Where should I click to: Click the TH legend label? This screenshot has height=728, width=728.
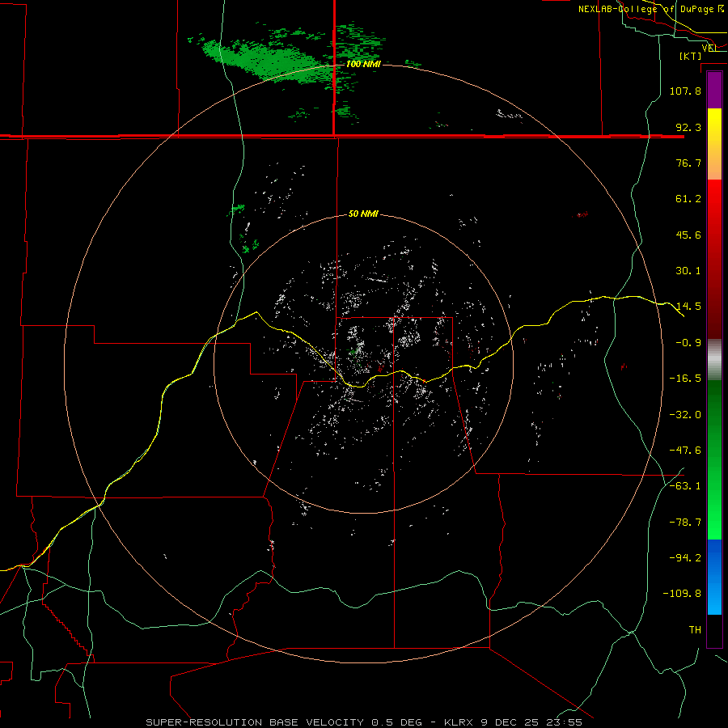tap(695, 630)
